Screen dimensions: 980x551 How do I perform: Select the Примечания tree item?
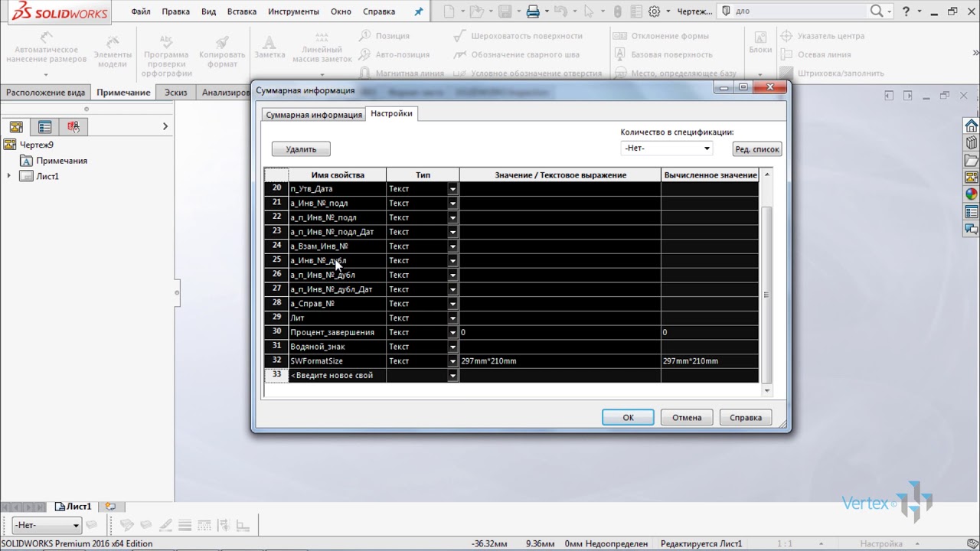(x=61, y=161)
